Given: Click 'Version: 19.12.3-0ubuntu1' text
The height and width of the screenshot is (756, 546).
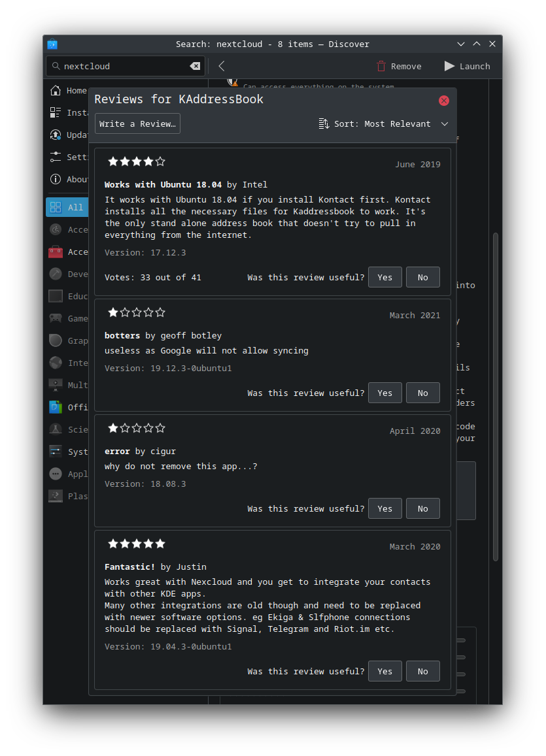Looking at the screenshot, I should (168, 369).
